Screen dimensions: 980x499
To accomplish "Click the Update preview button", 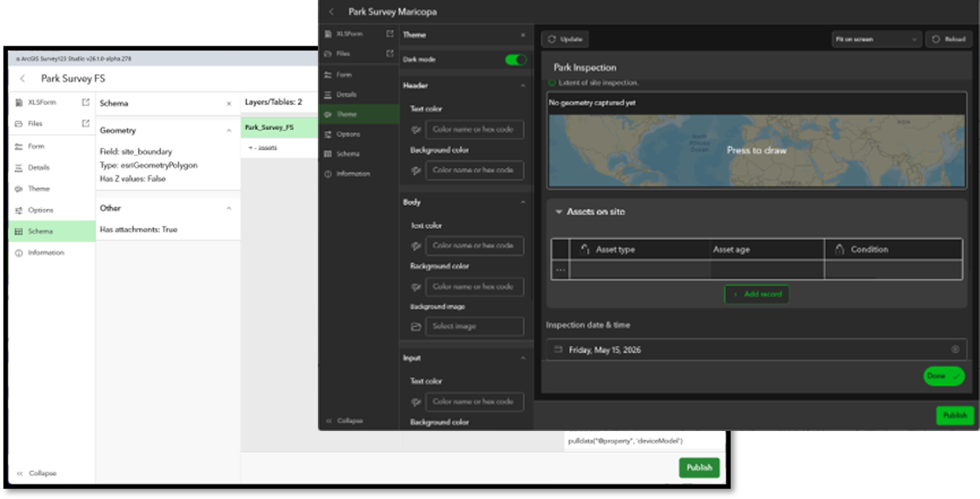I will coord(565,39).
